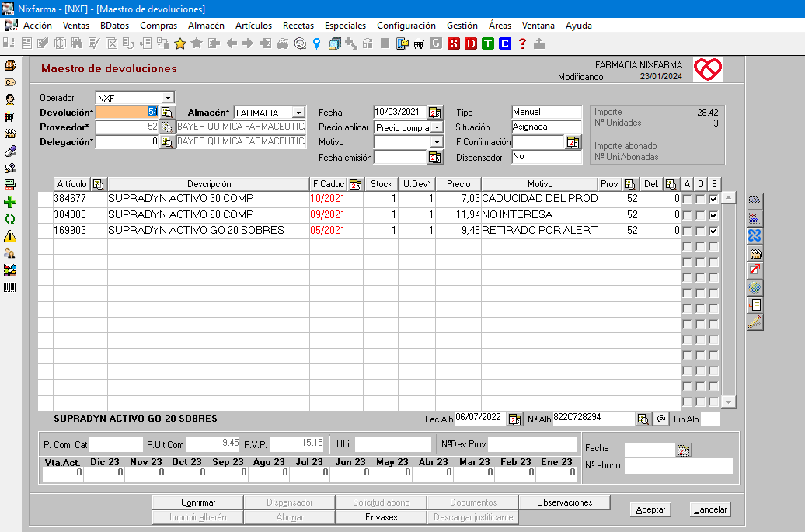Toggle the A checkbox for SUPRADYN ACTIVO GO 20 SOBRES
Screen dimensions: 805x532
[688, 231]
